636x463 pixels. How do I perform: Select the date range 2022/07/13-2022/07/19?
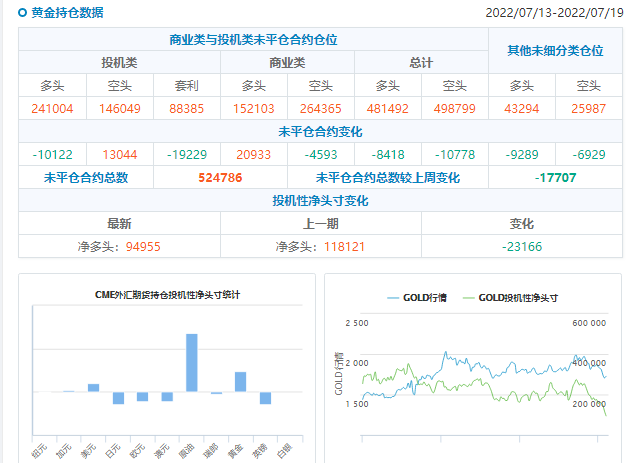[x=554, y=13]
